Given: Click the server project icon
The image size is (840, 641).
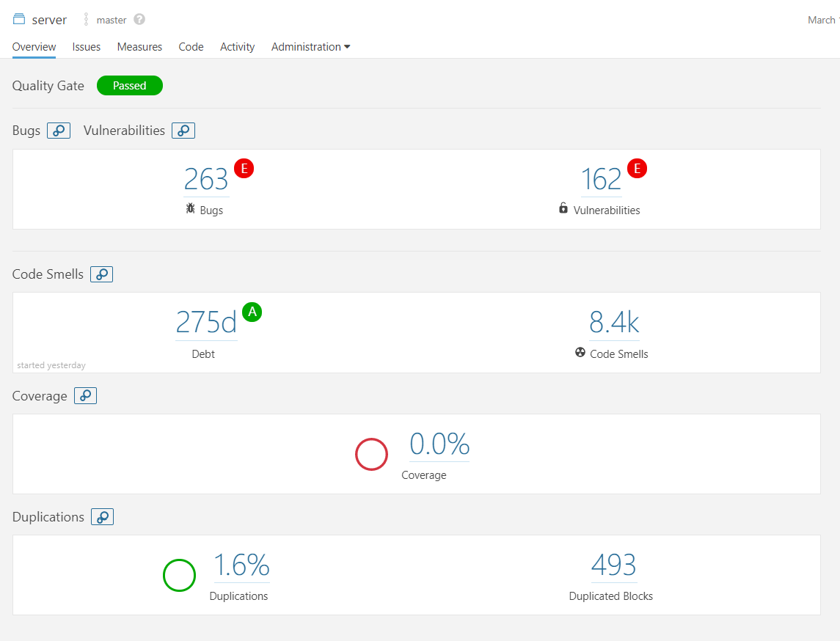Looking at the screenshot, I should [19, 20].
